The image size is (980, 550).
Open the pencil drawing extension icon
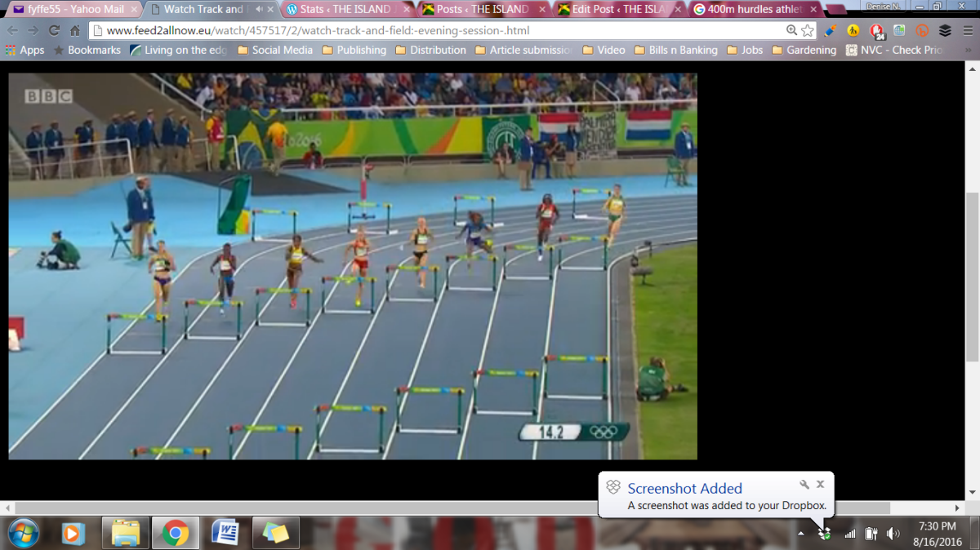[x=830, y=31]
